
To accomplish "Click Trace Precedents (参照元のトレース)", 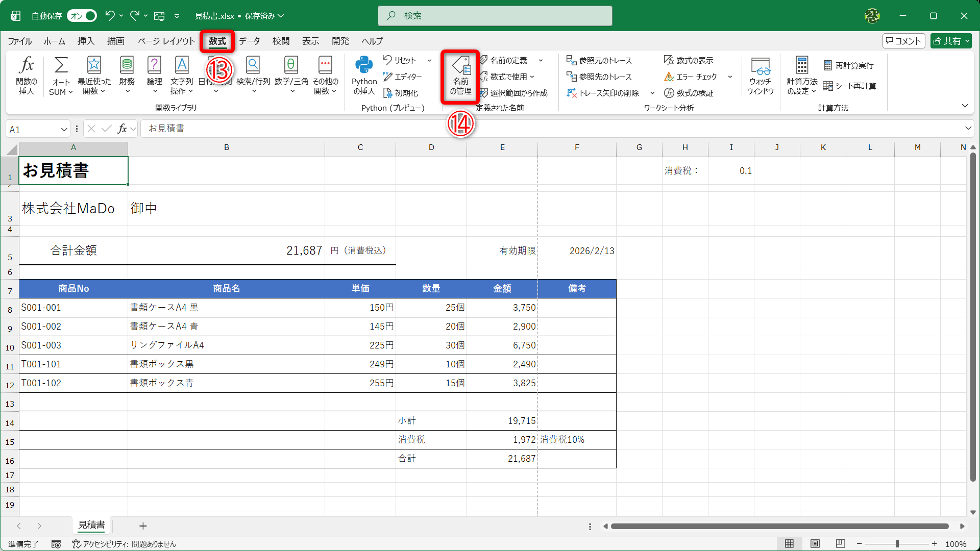I will [599, 60].
